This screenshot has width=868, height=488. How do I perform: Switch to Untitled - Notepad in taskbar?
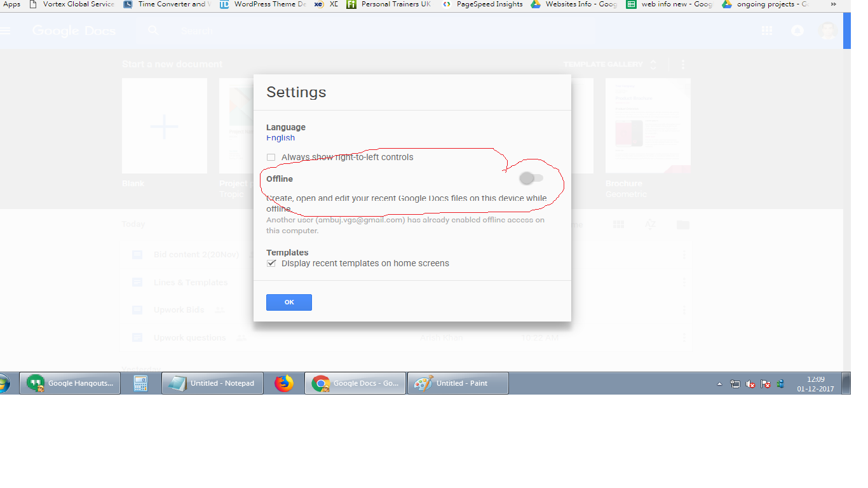[213, 383]
